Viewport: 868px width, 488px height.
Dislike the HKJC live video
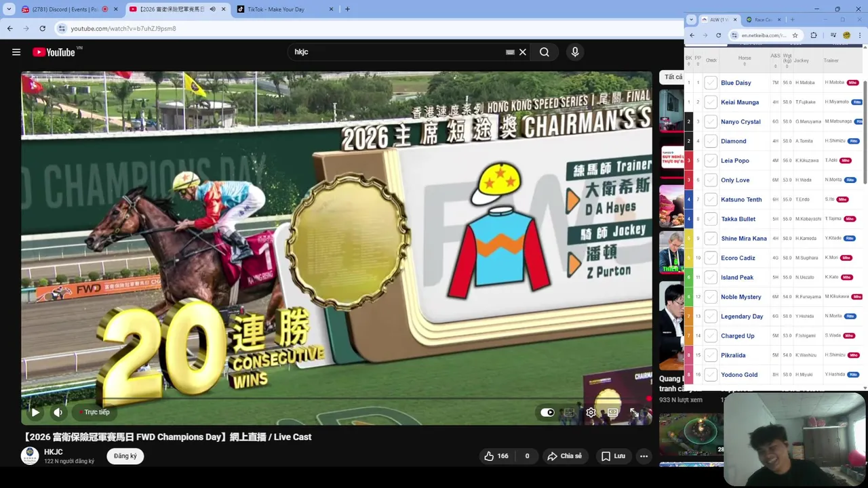point(527,456)
